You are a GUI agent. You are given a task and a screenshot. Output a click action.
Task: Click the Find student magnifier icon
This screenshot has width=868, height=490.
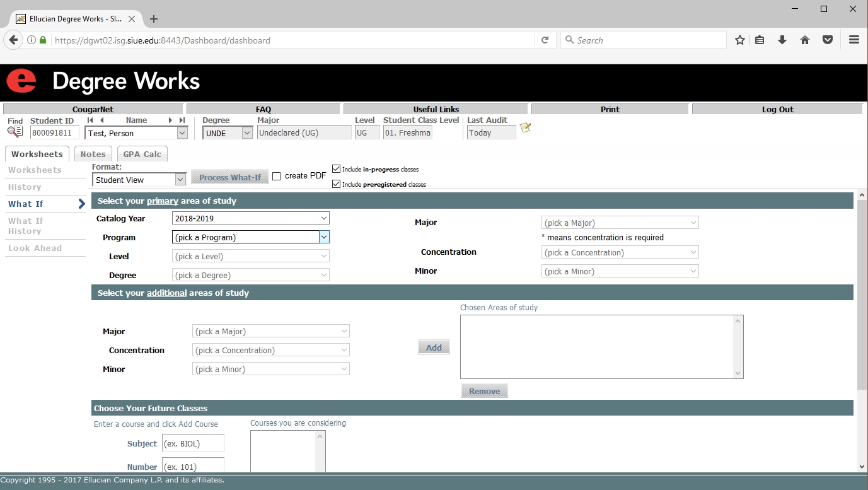(x=14, y=132)
